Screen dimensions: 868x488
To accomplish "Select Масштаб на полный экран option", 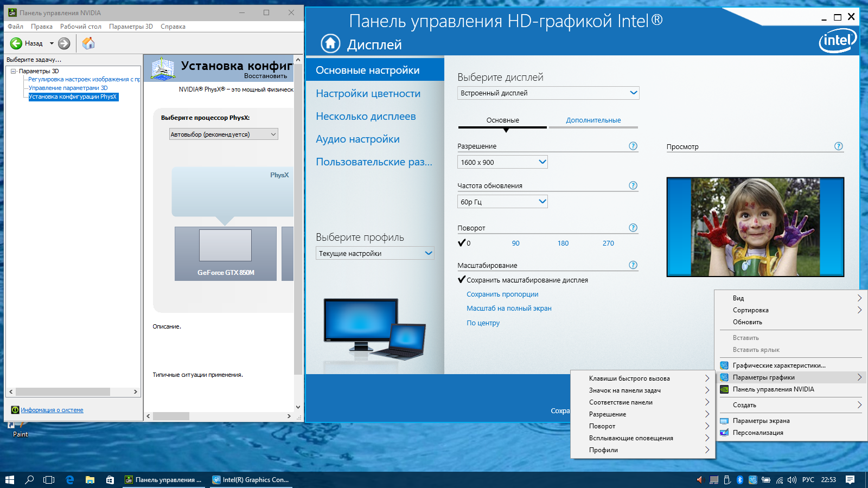I will tap(509, 309).
